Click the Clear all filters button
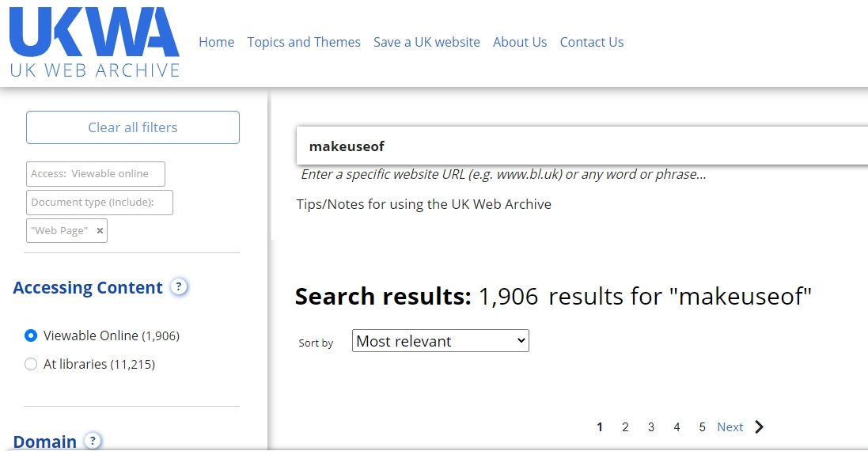This screenshot has height=451, width=868. 133,127
